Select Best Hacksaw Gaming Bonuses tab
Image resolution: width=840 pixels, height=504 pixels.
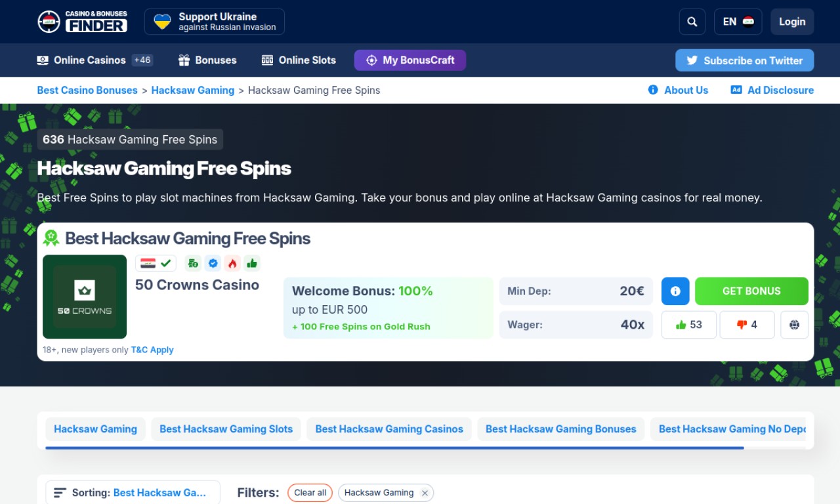pyautogui.click(x=561, y=429)
